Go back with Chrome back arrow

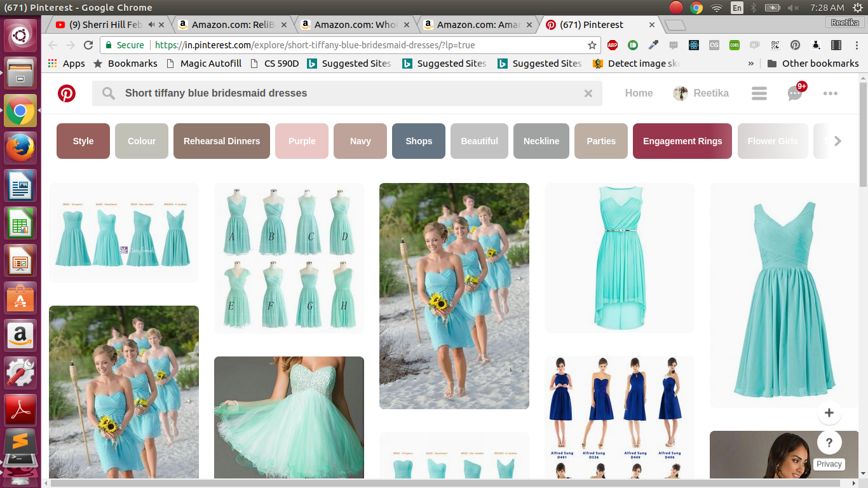click(53, 45)
